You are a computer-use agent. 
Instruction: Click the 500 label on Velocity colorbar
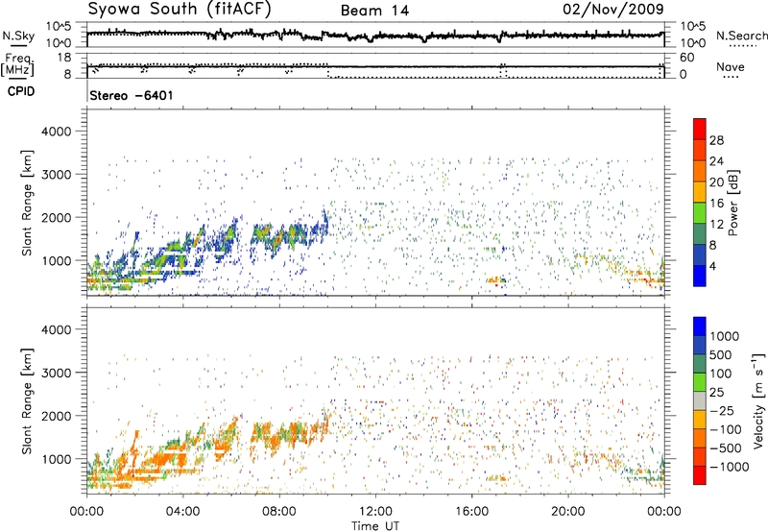coord(721,354)
